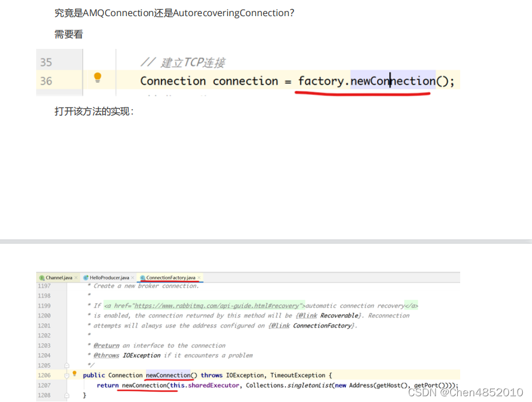Screen dimensions: 532x402
Task: Click the '// 建立TCP连接' comment on line 35
Action: (183, 63)
